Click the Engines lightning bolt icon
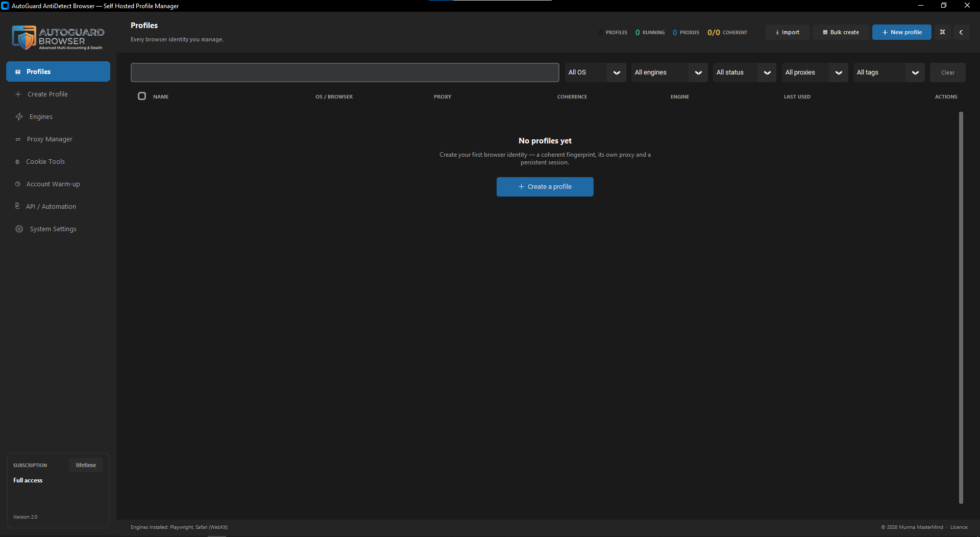The height and width of the screenshot is (537, 980). [19, 117]
